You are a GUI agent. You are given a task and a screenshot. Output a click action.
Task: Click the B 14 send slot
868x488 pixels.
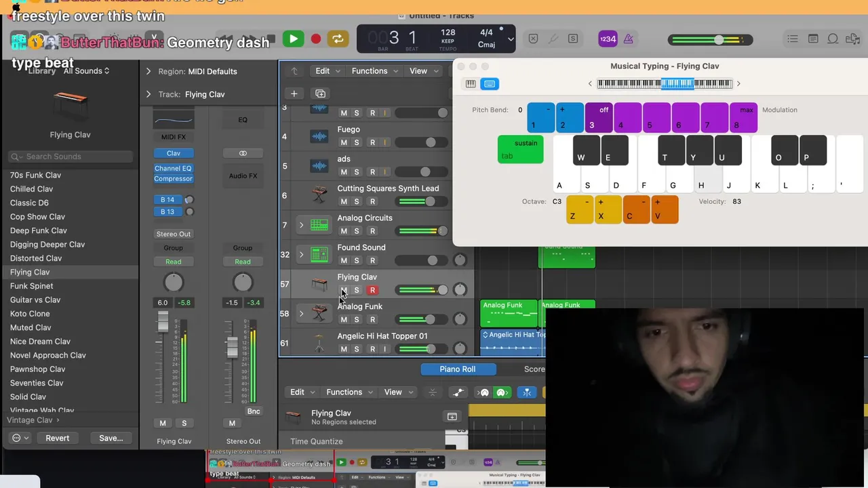tap(168, 200)
